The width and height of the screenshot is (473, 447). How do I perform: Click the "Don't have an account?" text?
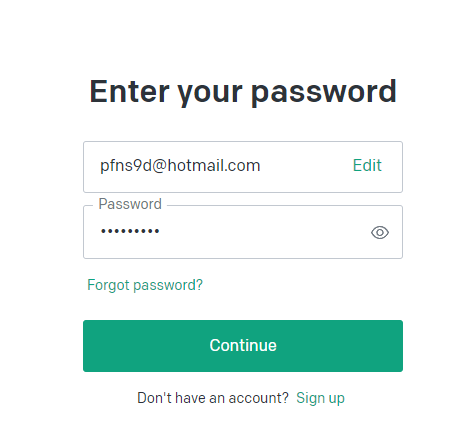point(213,398)
